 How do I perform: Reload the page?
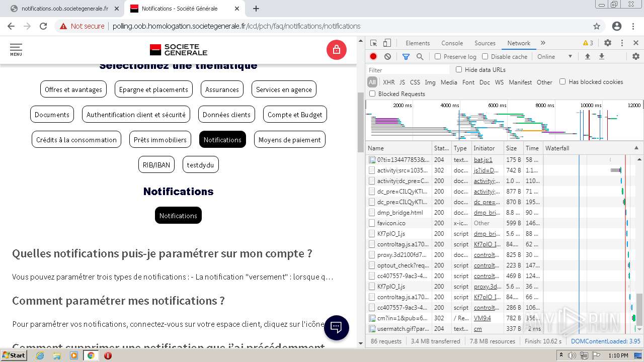[x=43, y=26]
